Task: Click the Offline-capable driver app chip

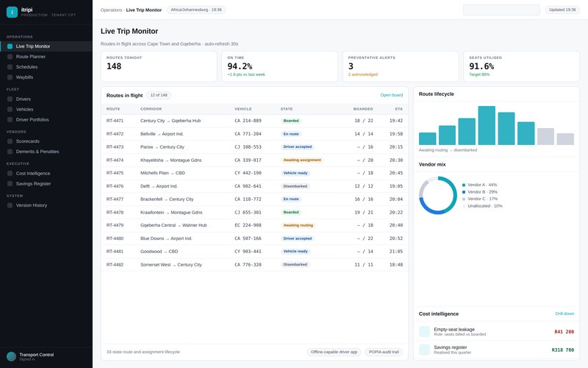Action: coord(334,352)
